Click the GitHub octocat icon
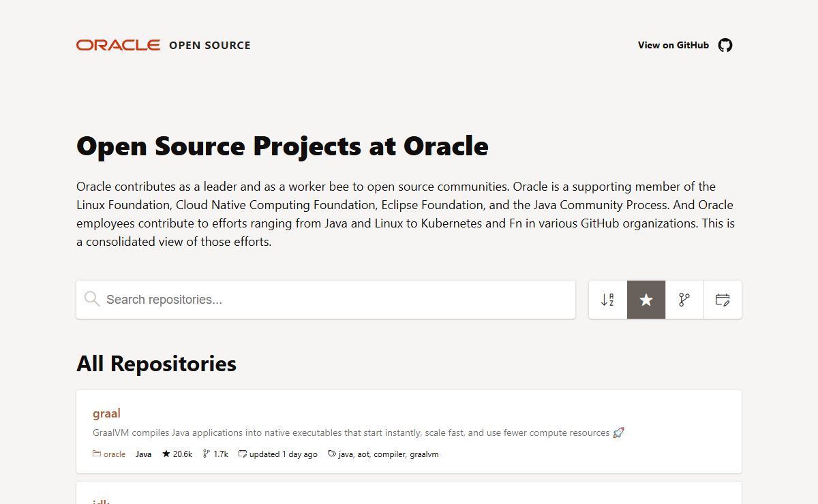Image resolution: width=818 pixels, height=504 pixels. pos(725,45)
